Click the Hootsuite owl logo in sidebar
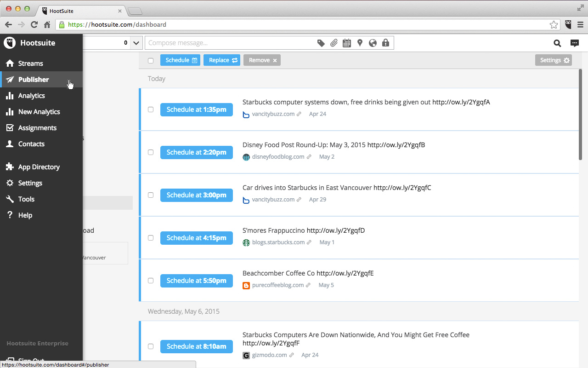 click(x=10, y=43)
